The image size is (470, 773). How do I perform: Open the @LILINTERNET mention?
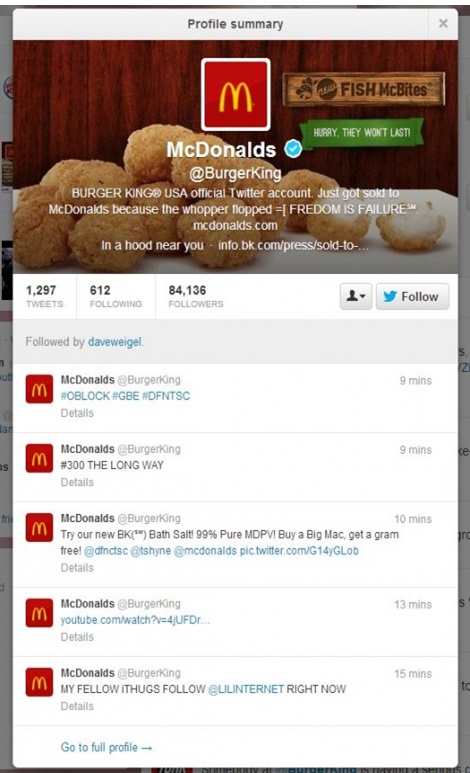(x=246, y=689)
